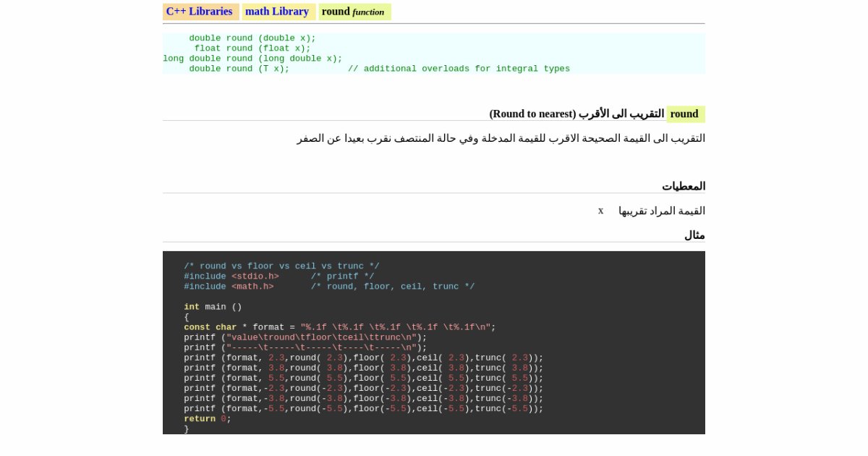The image size is (868, 456).
Task: Click the 'return 0;' statement
Action: [208, 419]
